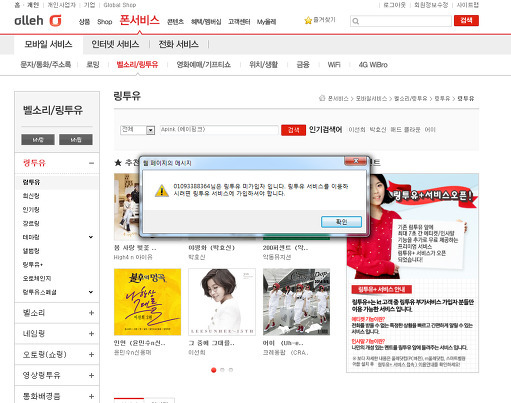Select 인기링 in the sidebar
The image size is (511, 403).
pos(31,210)
